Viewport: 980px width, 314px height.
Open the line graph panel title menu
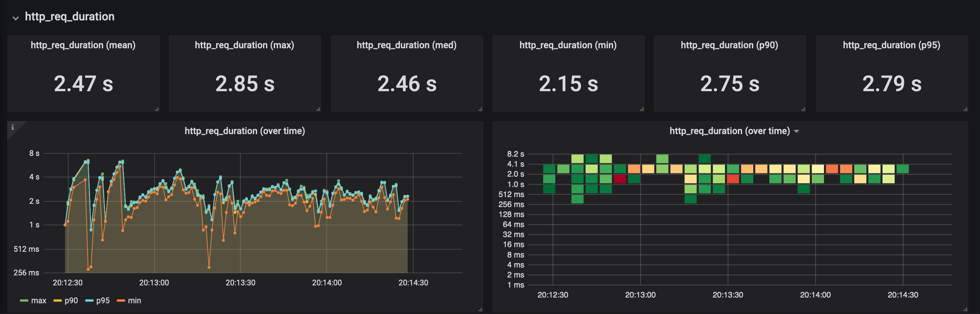click(245, 131)
